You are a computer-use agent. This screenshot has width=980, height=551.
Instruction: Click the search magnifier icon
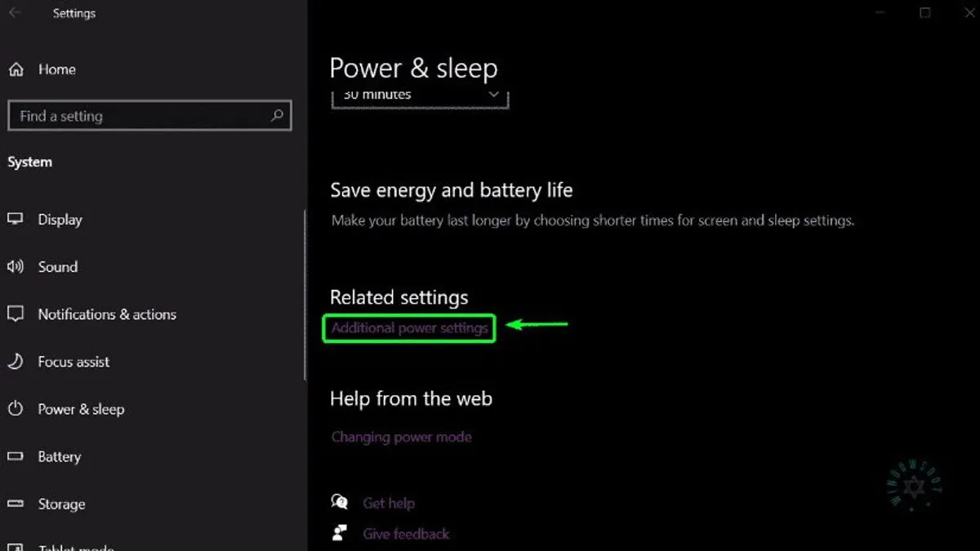click(277, 116)
